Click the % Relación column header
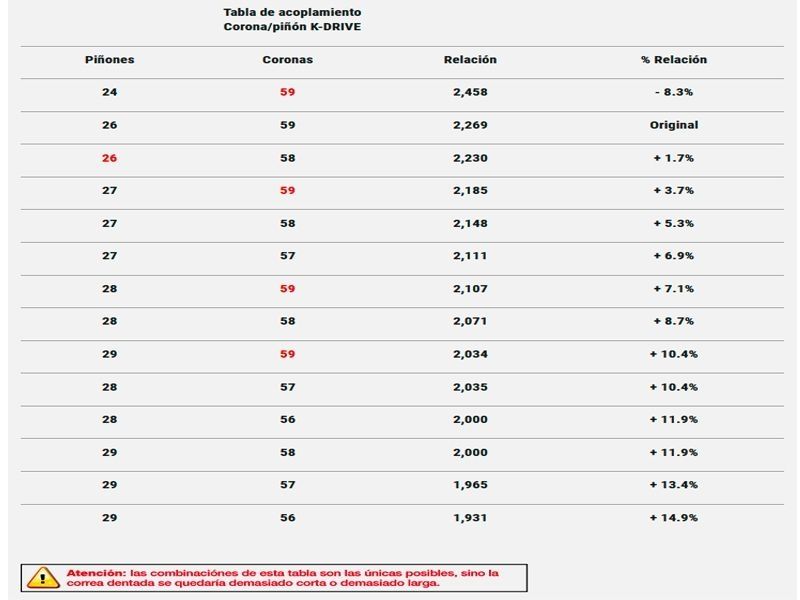The width and height of the screenshot is (800, 600). point(673,60)
